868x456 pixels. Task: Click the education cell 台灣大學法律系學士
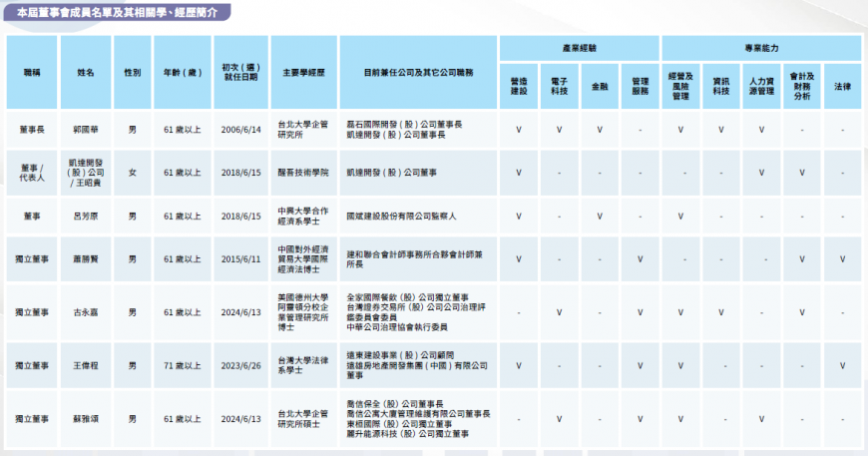click(303, 366)
